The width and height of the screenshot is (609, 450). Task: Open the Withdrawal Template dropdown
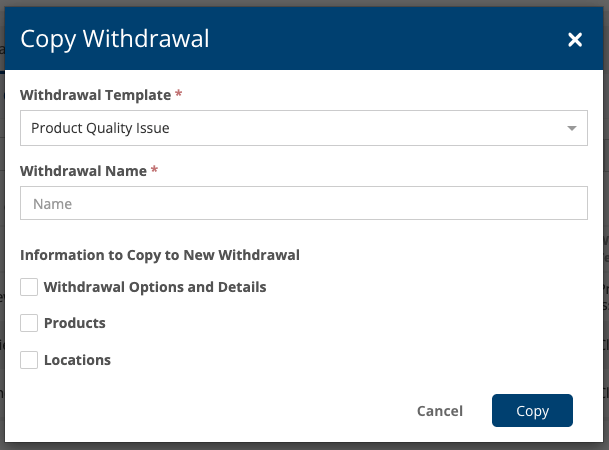click(x=303, y=128)
